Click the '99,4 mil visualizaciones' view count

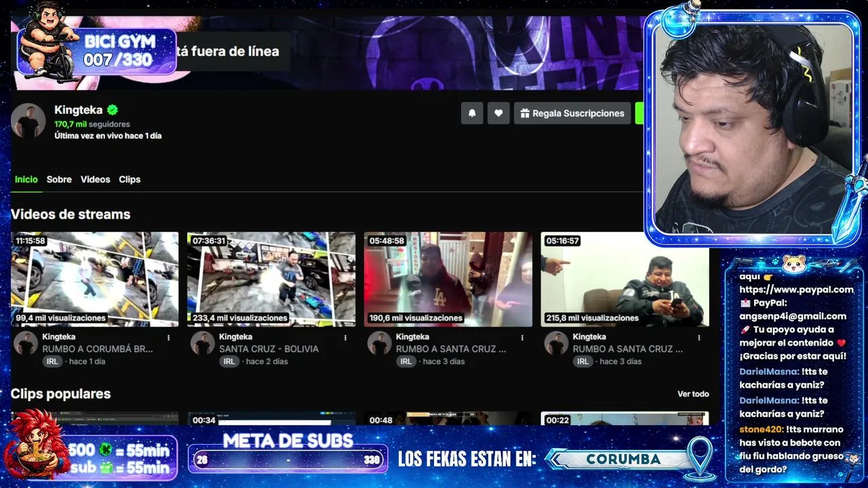tap(61, 318)
